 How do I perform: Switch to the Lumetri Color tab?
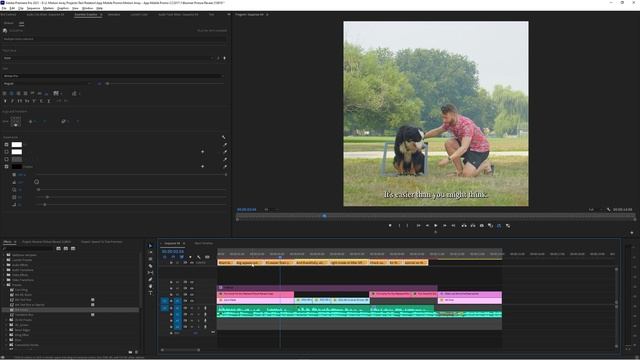pos(139,14)
